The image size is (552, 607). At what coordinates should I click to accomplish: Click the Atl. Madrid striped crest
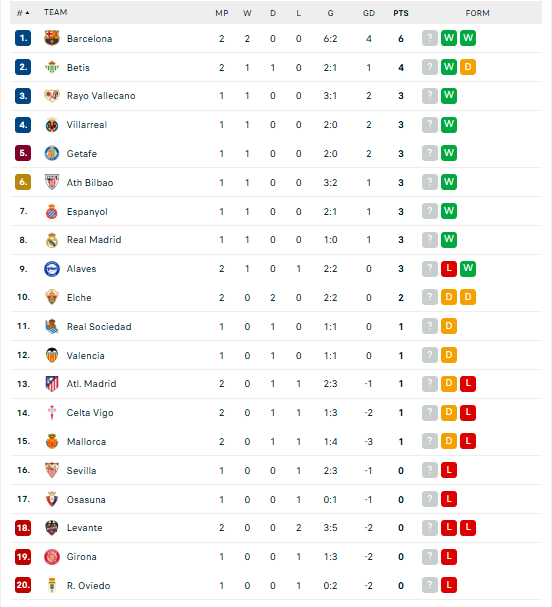52,384
